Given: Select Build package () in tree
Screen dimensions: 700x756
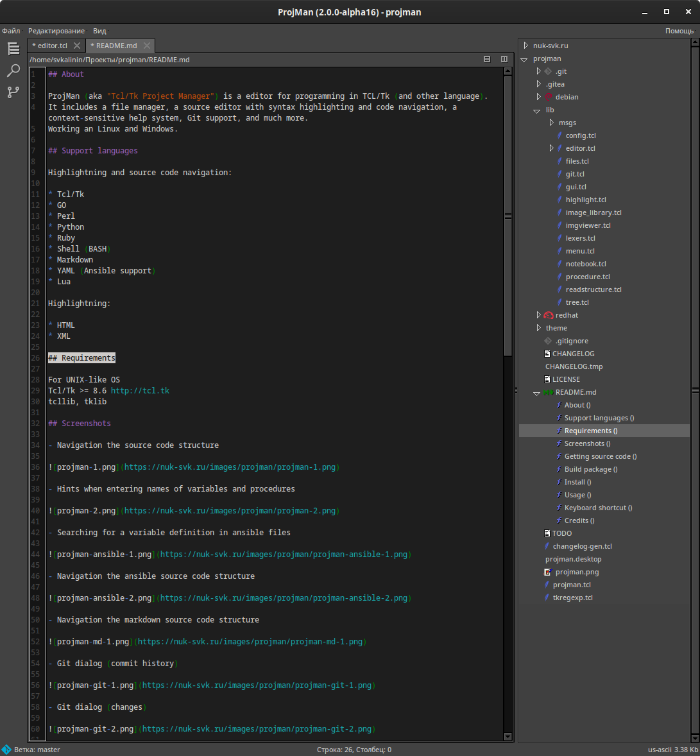Looking at the screenshot, I should click(590, 468).
